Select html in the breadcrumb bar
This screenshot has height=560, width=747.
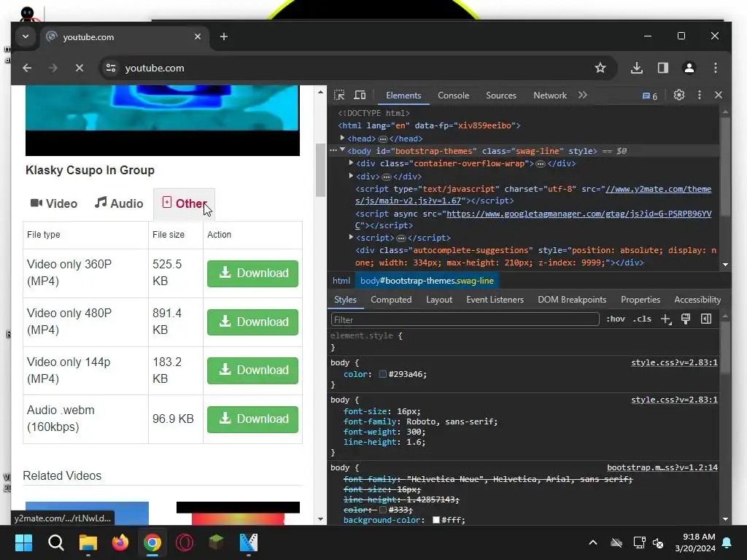[341, 281]
